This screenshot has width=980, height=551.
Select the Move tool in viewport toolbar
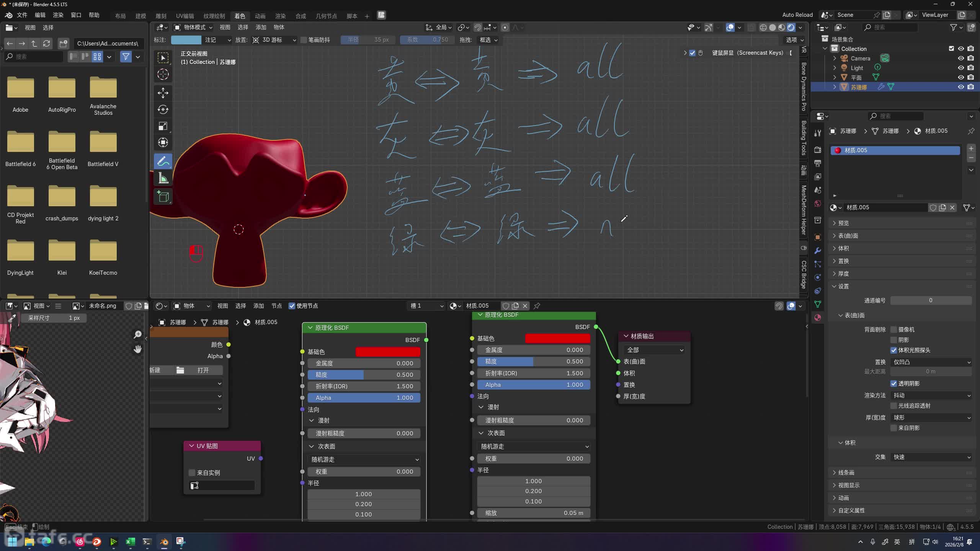(x=163, y=93)
